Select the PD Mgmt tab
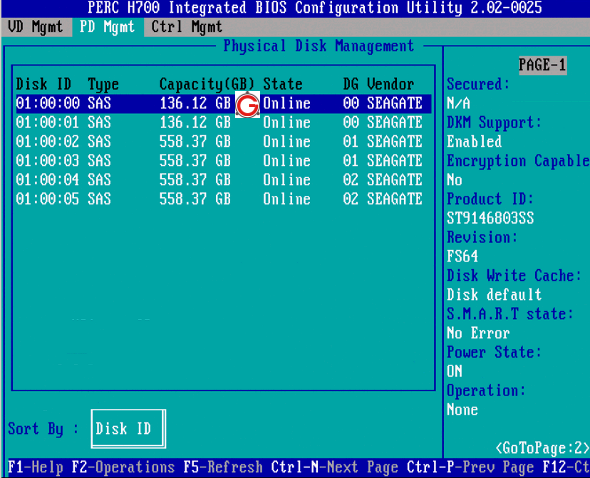Image resolution: width=590 pixels, height=478 pixels. point(108,27)
